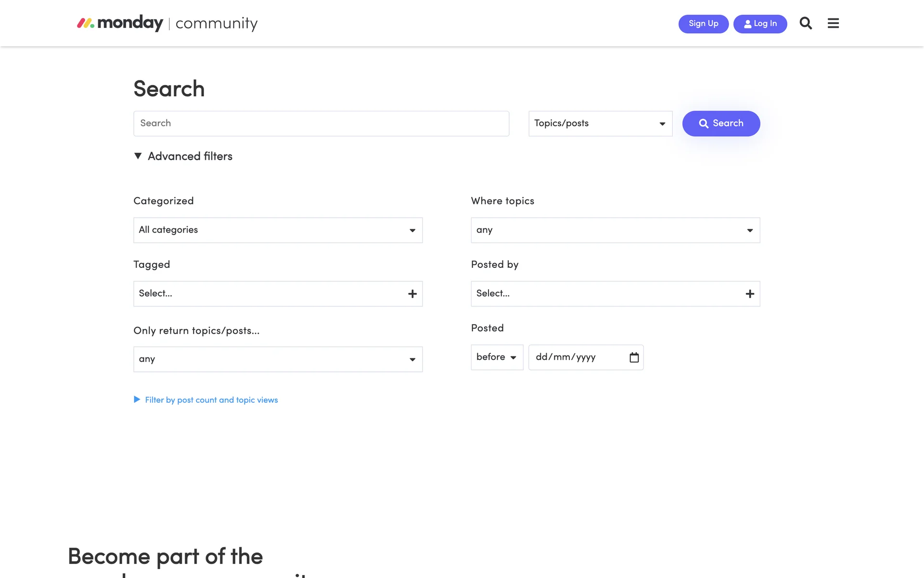The height and width of the screenshot is (578, 924).
Task: Click the monday community logo
Action: pos(167,23)
